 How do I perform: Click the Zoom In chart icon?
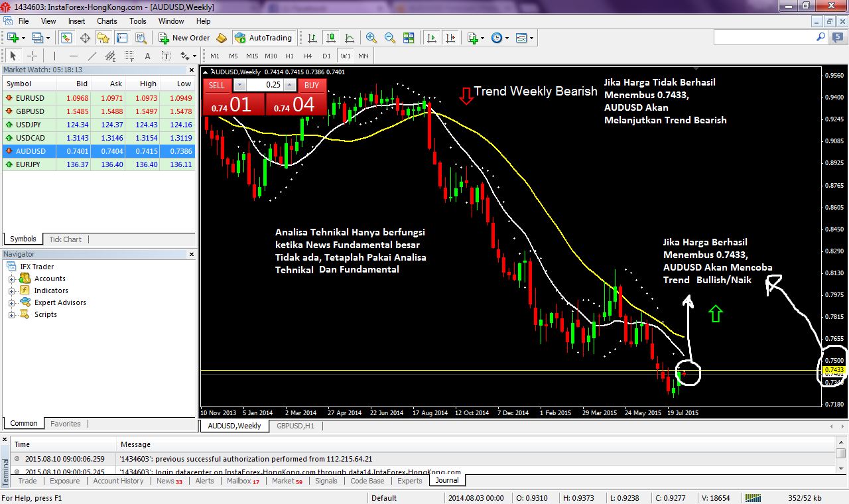[x=371, y=38]
